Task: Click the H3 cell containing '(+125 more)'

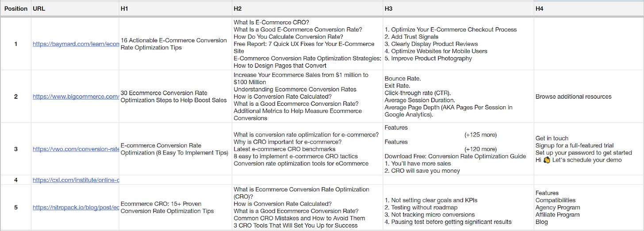Action: [459, 149]
